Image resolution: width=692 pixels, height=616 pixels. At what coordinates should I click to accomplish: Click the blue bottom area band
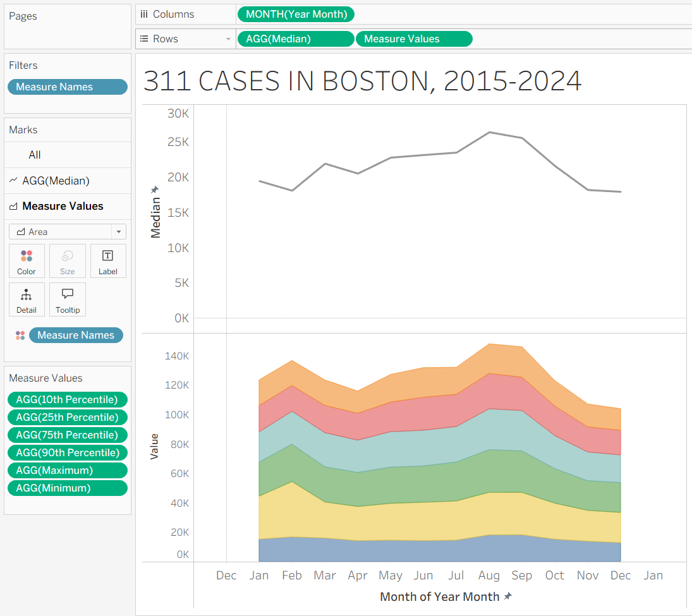point(440,551)
